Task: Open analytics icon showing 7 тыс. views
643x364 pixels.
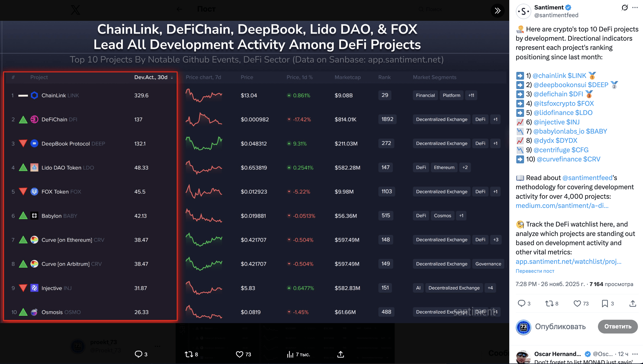Action: coord(290,354)
